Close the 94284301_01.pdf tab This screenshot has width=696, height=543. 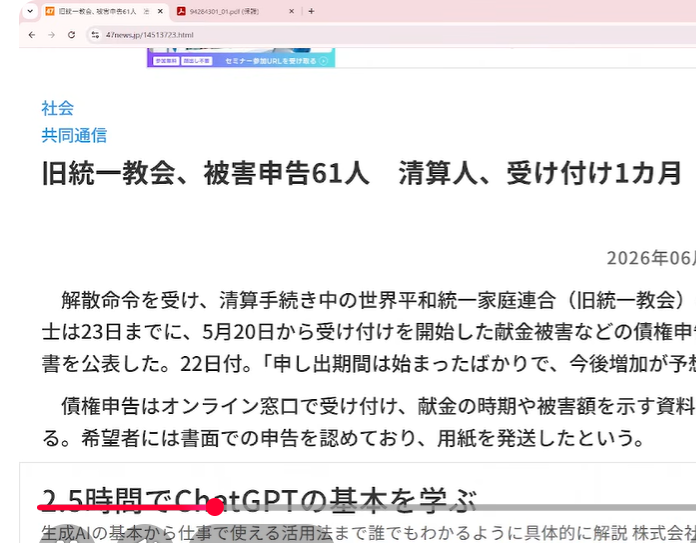point(291,12)
